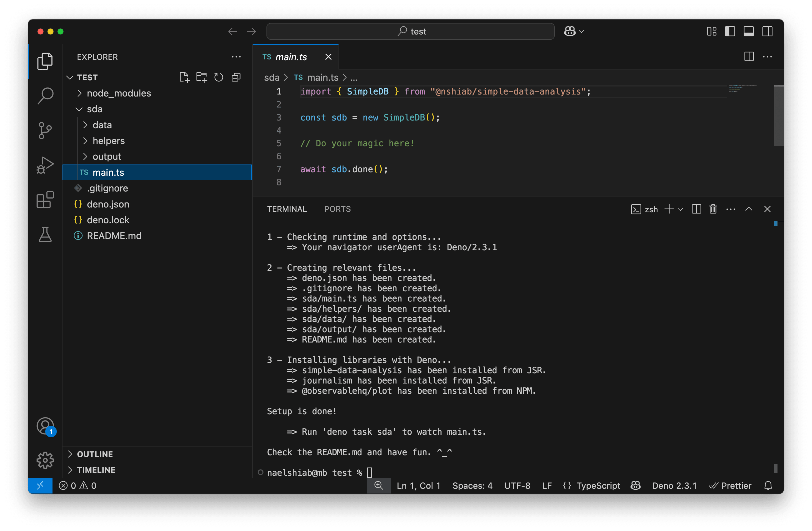Open the deno.lock file
This screenshot has height=531, width=812.
click(x=157, y=220)
